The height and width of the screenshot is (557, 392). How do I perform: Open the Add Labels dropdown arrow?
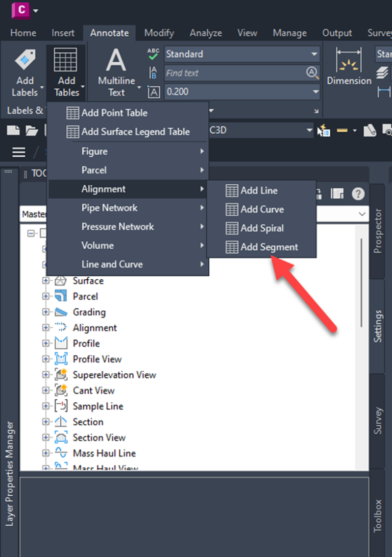click(x=42, y=87)
